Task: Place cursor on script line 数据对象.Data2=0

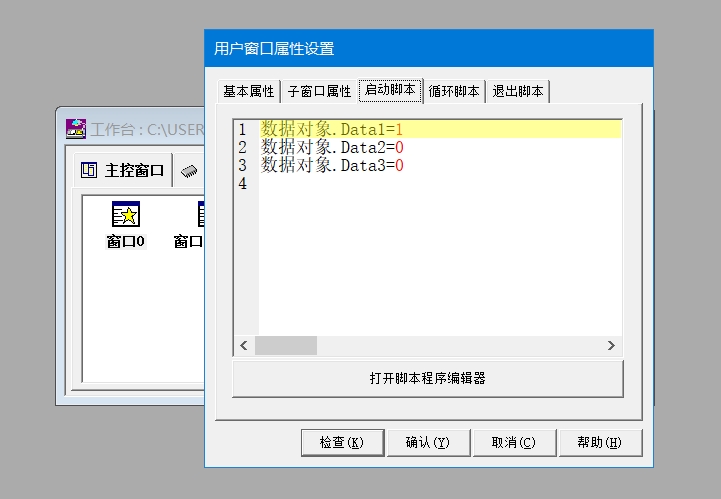Action: point(332,148)
